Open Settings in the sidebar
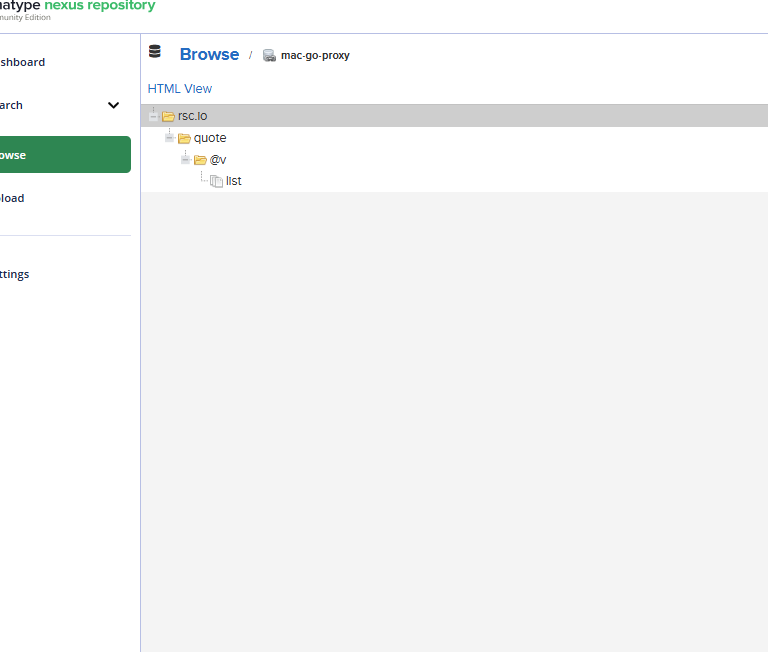Screen dimensions: 768x652 pos(14,274)
